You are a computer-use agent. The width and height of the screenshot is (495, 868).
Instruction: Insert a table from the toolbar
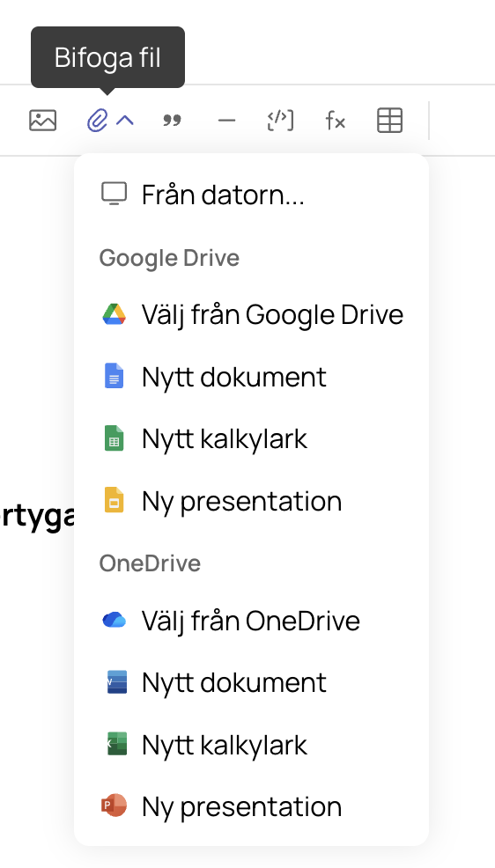(390, 120)
